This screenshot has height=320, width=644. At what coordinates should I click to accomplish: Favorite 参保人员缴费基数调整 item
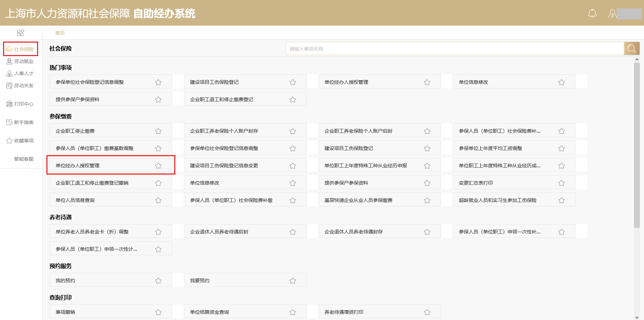158,148
